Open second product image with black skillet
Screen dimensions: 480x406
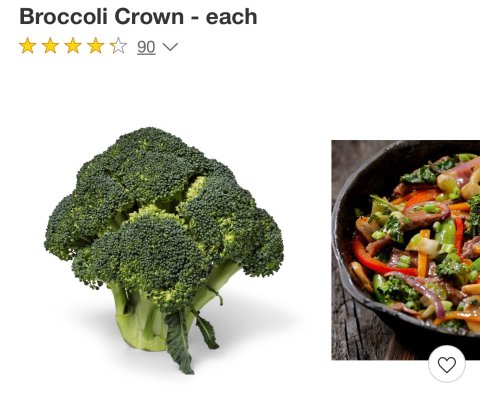click(x=406, y=250)
